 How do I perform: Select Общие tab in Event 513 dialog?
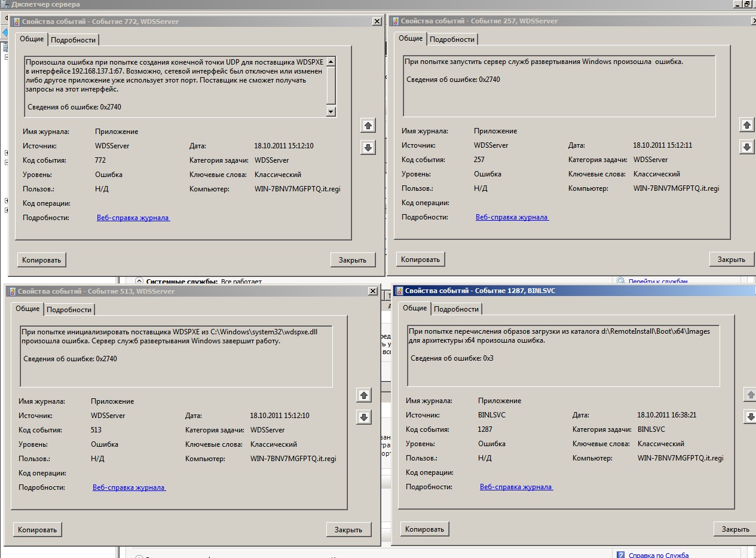click(27, 309)
